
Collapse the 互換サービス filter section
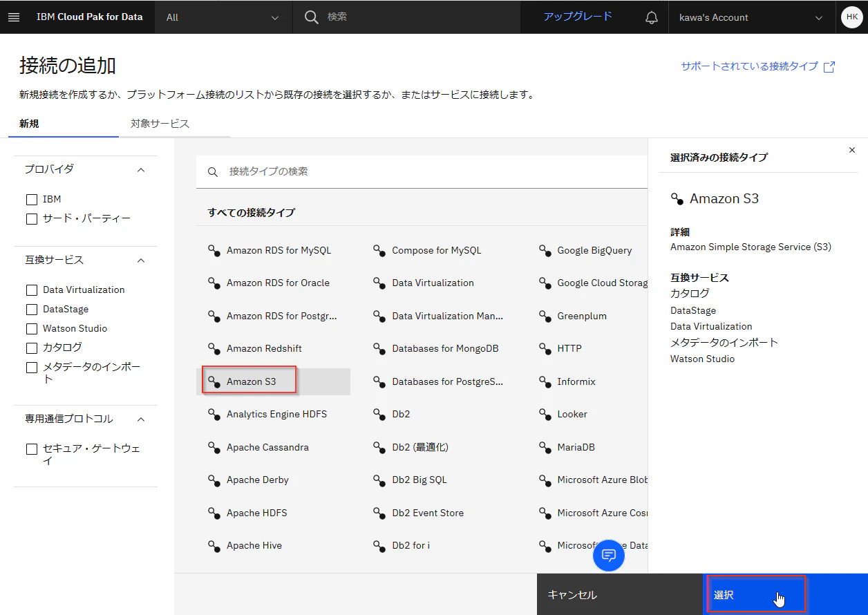point(141,261)
